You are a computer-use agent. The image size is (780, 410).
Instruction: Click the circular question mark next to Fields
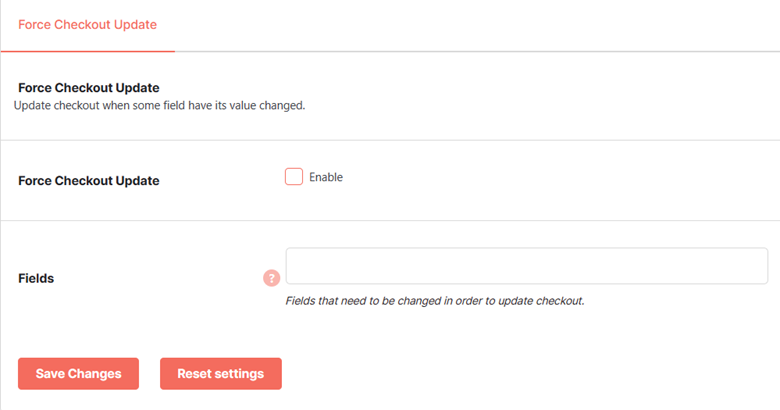272,278
